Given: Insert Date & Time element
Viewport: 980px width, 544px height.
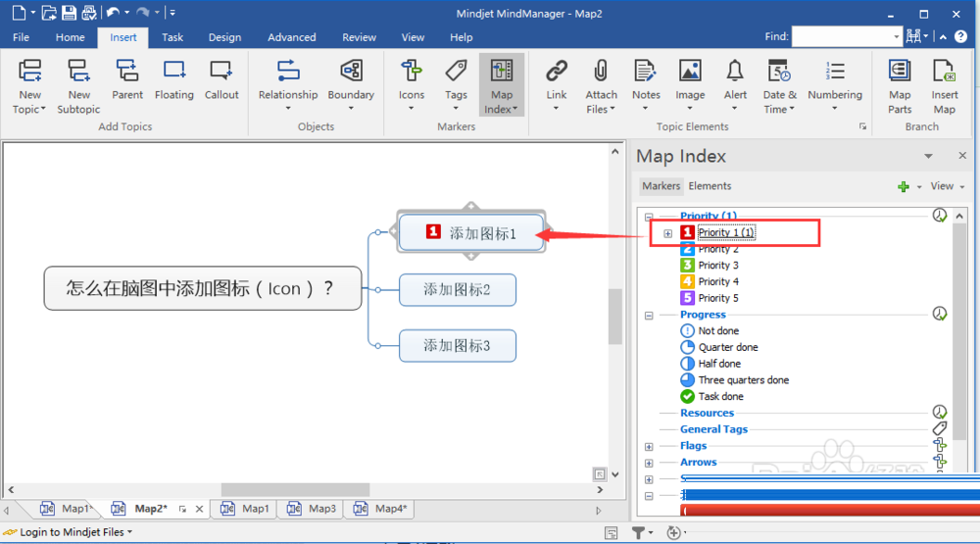Looking at the screenshot, I should (779, 86).
